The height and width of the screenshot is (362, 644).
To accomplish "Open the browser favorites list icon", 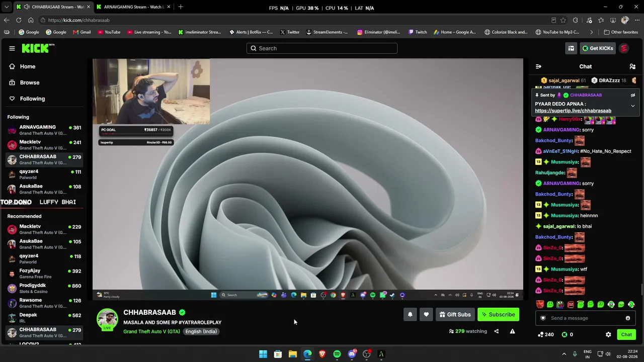I will 601,20.
